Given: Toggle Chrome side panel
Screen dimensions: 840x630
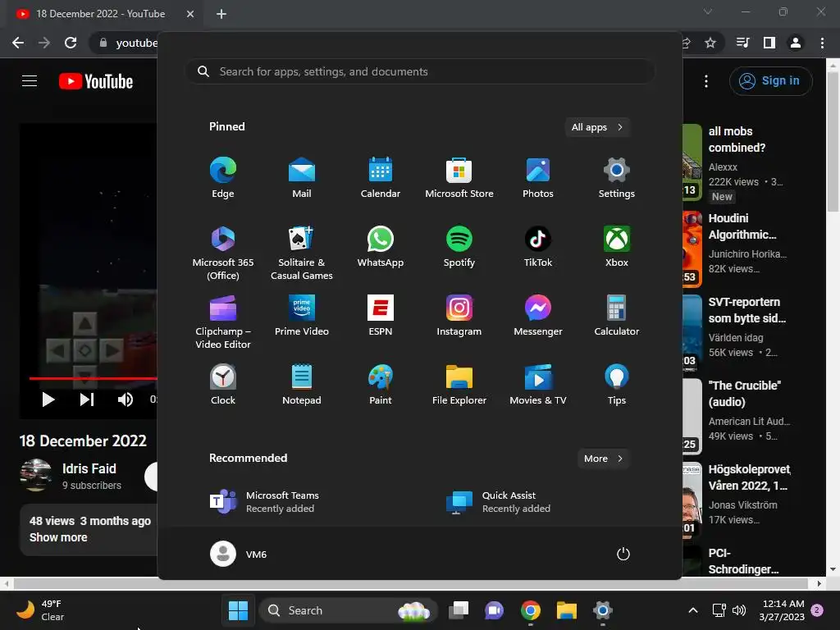Looking at the screenshot, I should coord(769,43).
